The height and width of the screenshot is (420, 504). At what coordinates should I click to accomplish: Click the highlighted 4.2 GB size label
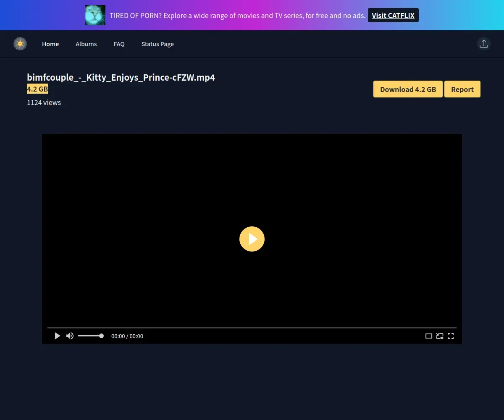(x=37, y=89)
